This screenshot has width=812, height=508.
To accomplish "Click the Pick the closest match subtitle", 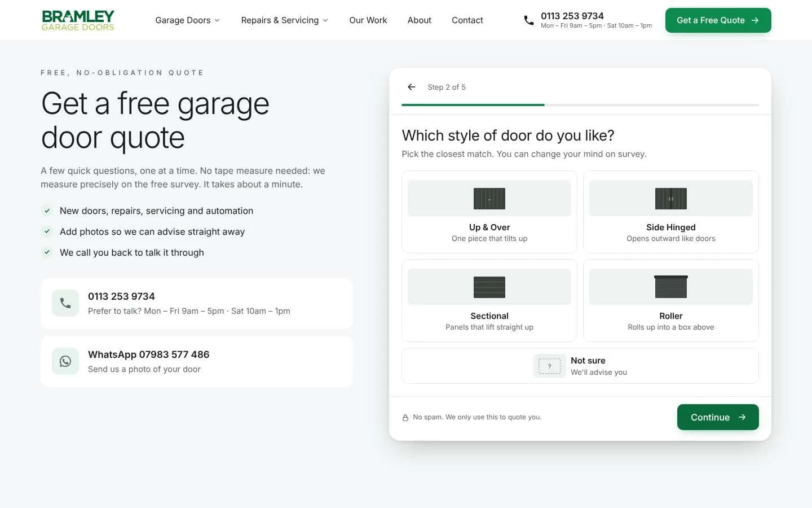I will coord(524,154).
